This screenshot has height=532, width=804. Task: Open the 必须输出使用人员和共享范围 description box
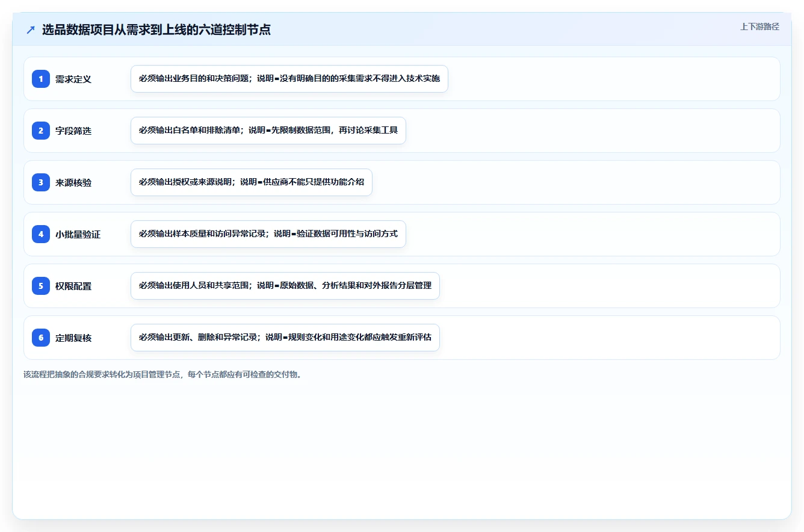coord(285,286)
